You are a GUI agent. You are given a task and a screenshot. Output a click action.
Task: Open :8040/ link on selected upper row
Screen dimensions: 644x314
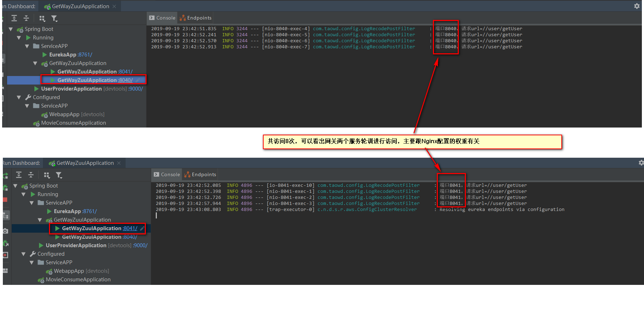pos(125,80)
